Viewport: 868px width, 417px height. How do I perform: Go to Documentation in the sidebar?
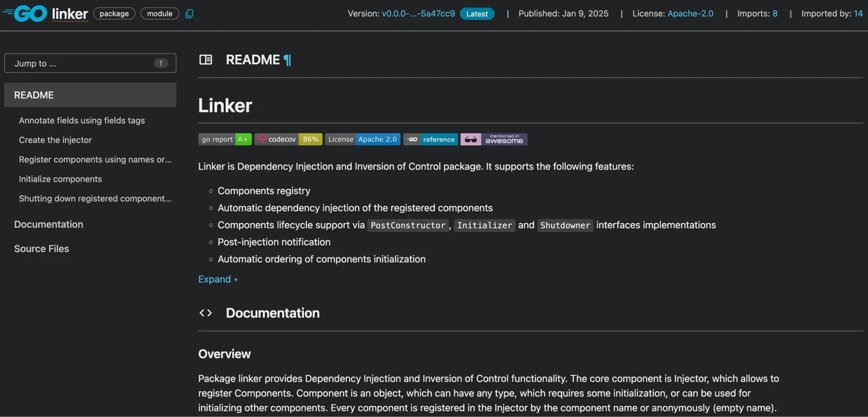(x=49, y=224)
